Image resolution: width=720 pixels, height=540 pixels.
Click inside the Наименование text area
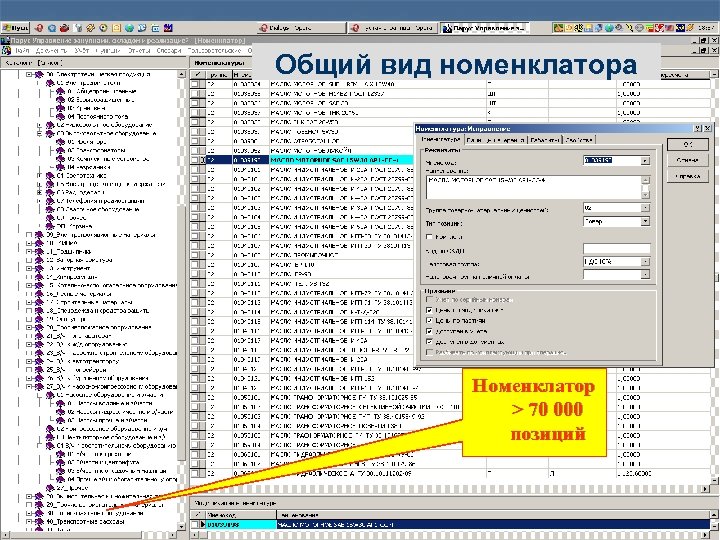(x=534, y=187)
